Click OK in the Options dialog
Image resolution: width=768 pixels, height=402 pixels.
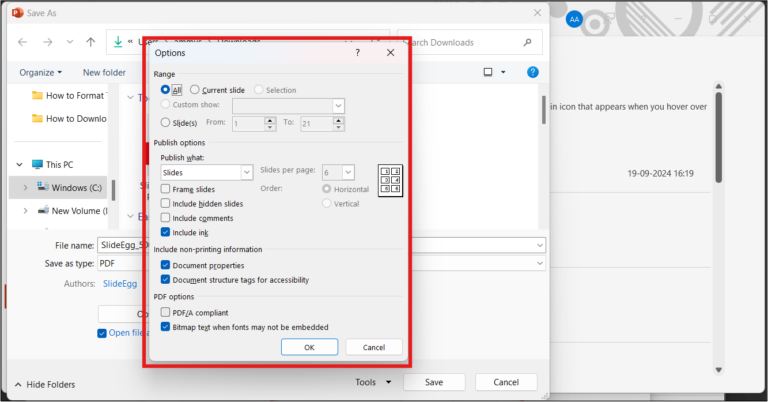[x=310, y=347]
